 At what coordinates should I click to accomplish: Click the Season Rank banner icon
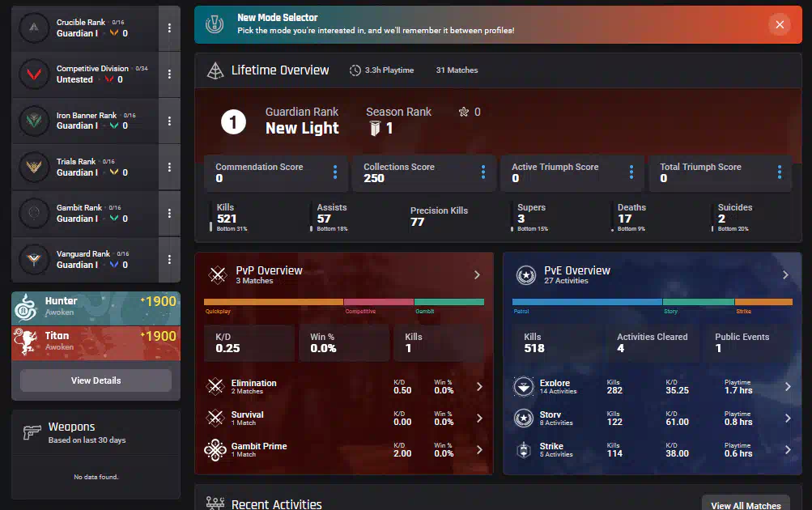tap(375, 128)
